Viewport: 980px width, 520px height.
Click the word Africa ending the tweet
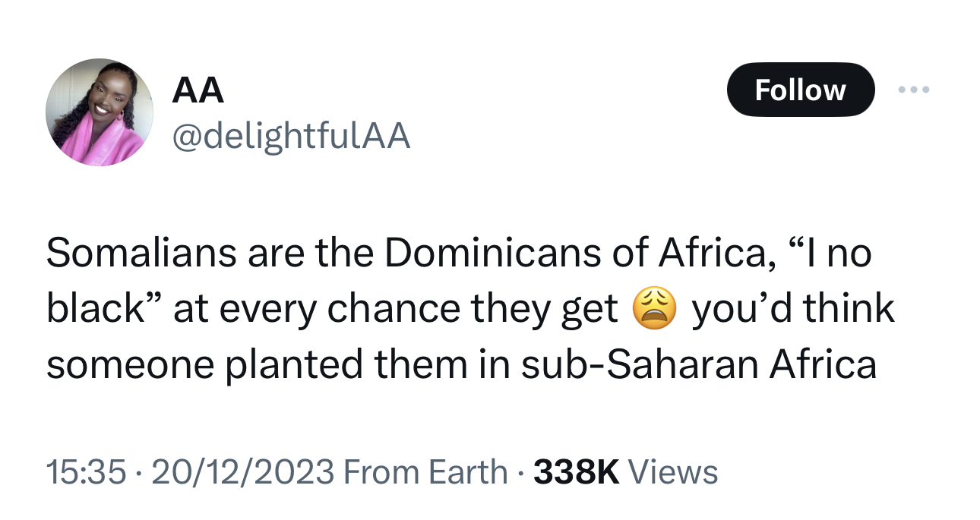822,366
